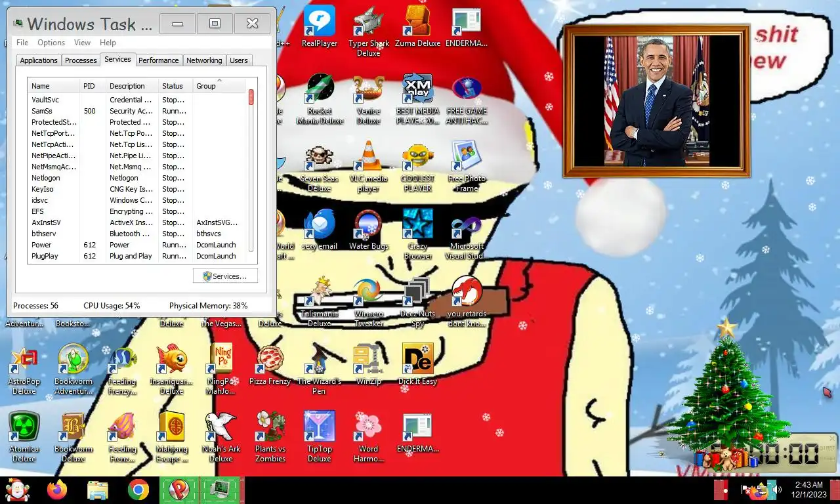Select the Rocket Mania Deluxe icon
Screen dimensions: 840x504
tap(320, 99)
